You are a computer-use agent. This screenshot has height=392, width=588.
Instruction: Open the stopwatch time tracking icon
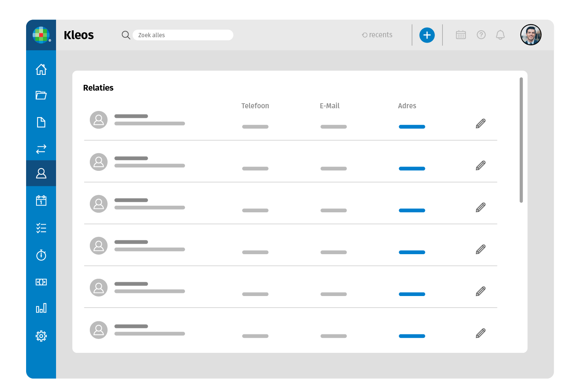pyautogui.click(x=41, y=255)
